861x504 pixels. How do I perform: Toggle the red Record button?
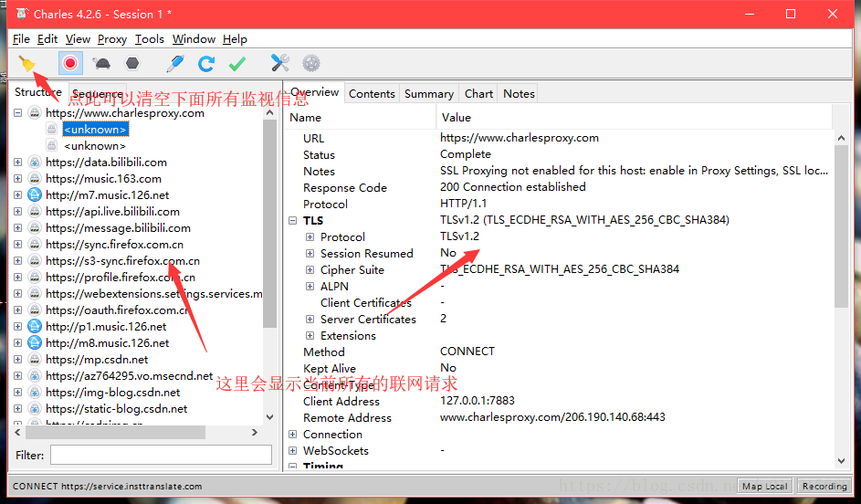(70, 64)
